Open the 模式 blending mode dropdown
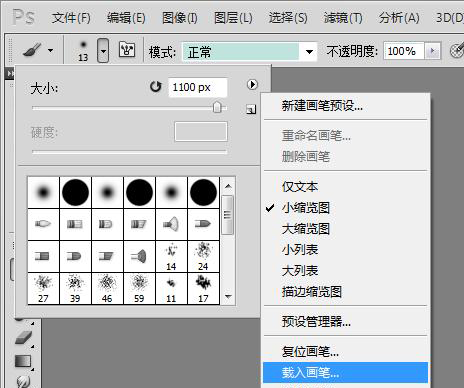464x388 pixels. click(249, 52)
